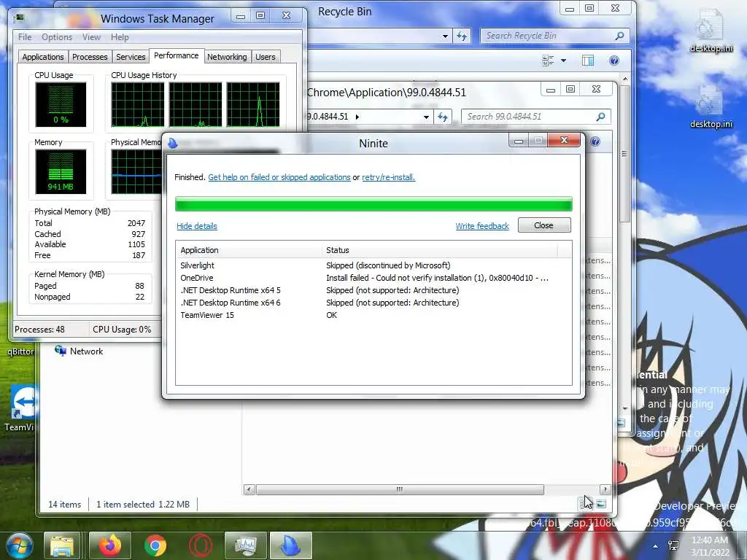Click the Memory 941 MB meter
Screen dimensions: 747x560
(61, 171)
